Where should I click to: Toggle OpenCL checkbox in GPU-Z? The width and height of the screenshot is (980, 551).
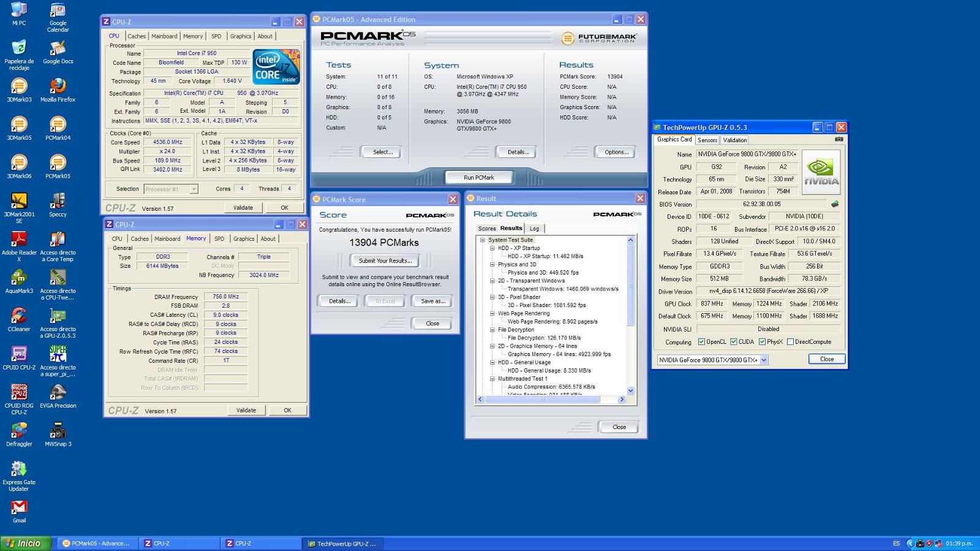[x=701, y=342]
